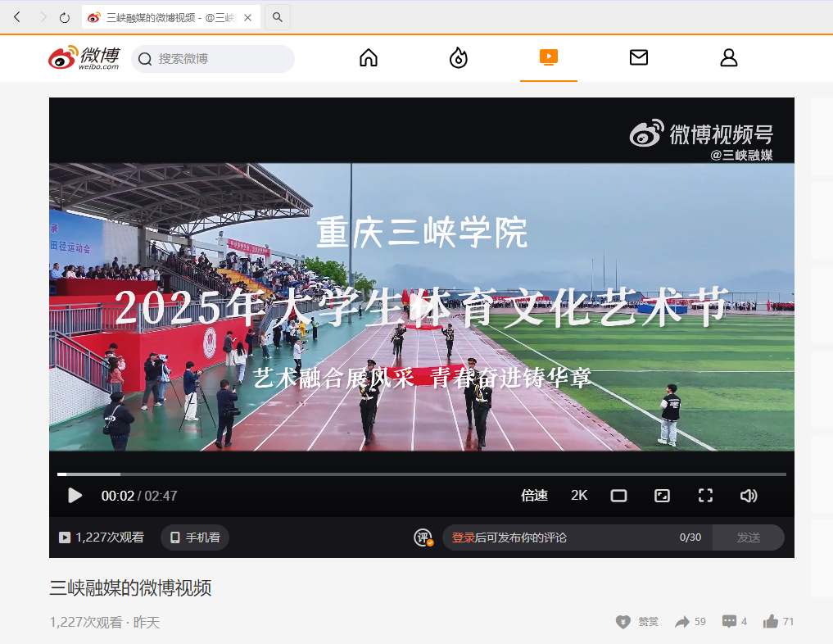Screen dimensions: 833x644
Task: Click the Weibo logo
Action: [84, 58]
